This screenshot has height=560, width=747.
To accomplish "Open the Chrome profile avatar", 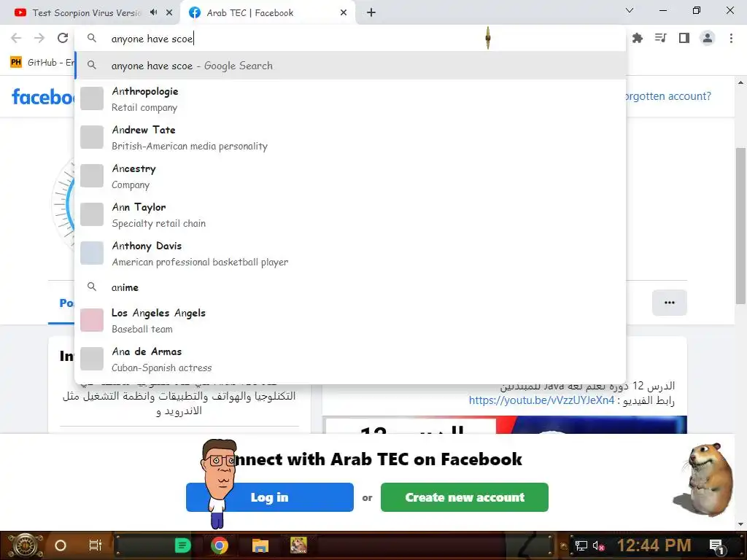I will point(708,38).
